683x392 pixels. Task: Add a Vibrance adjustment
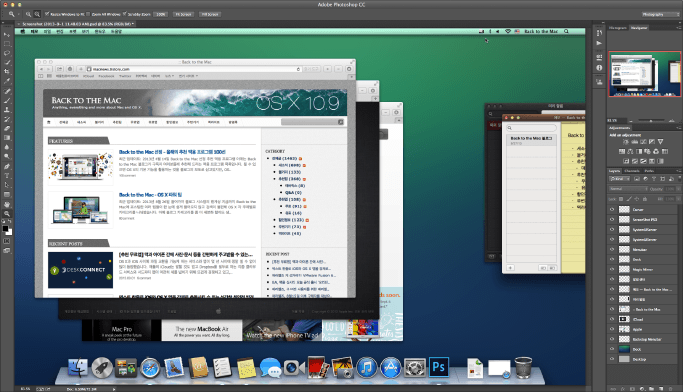point(660,142)
